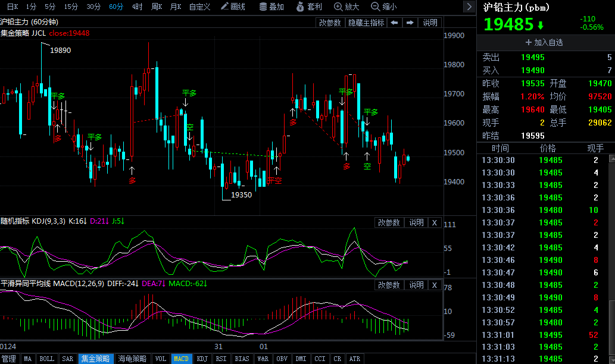Select the 画线 draw line tool
615x364 pixels.
233,7
